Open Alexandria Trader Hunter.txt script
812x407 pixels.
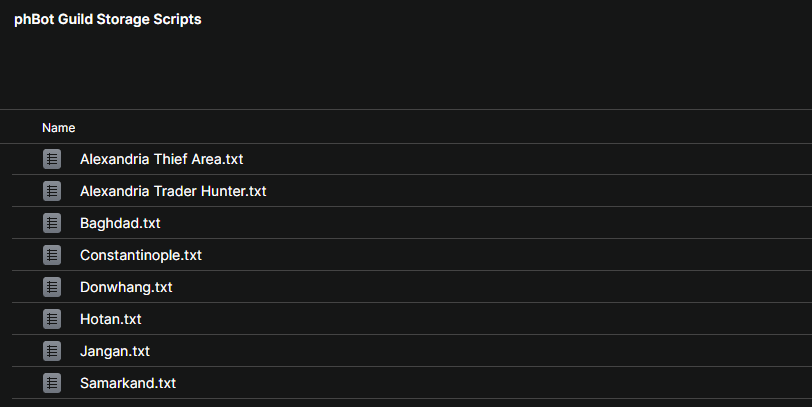click(173, 191)
